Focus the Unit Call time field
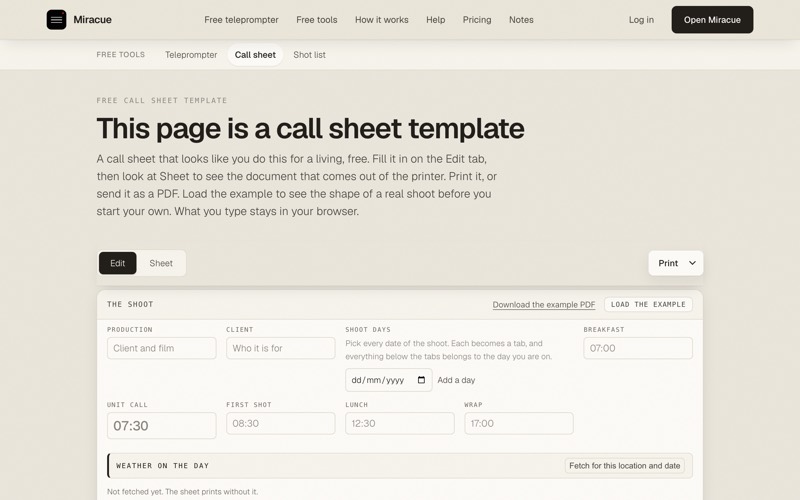This screenshot has width=800, height=500. click(162, 426)
